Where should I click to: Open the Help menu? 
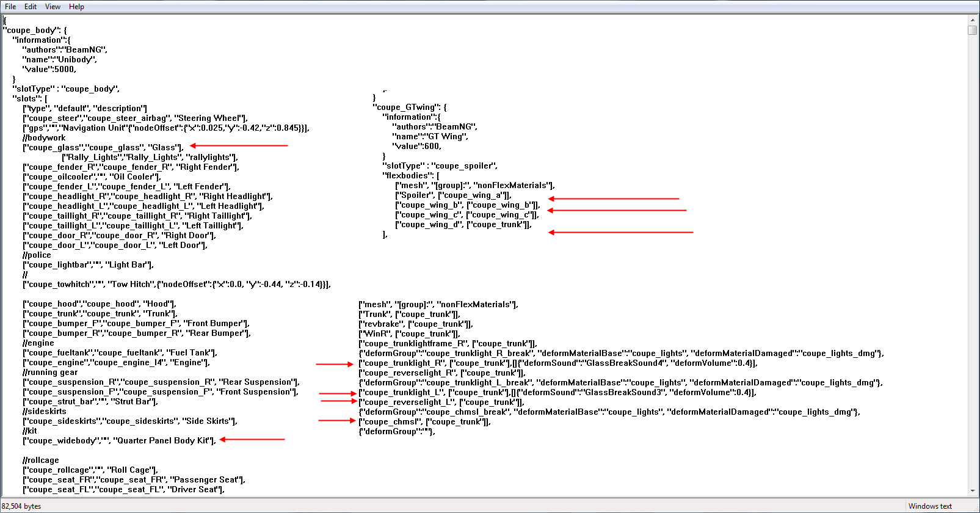(76, 7)
